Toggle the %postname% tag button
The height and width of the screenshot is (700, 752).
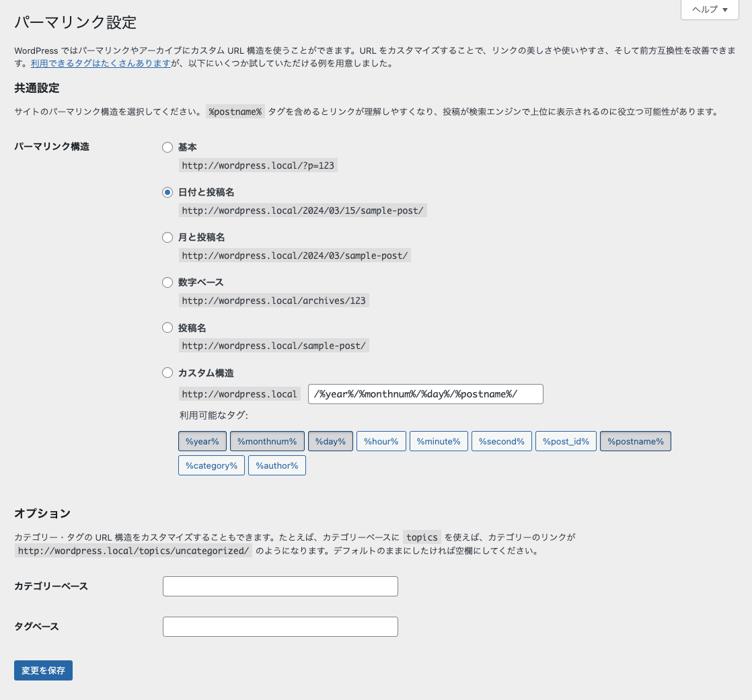636,441
